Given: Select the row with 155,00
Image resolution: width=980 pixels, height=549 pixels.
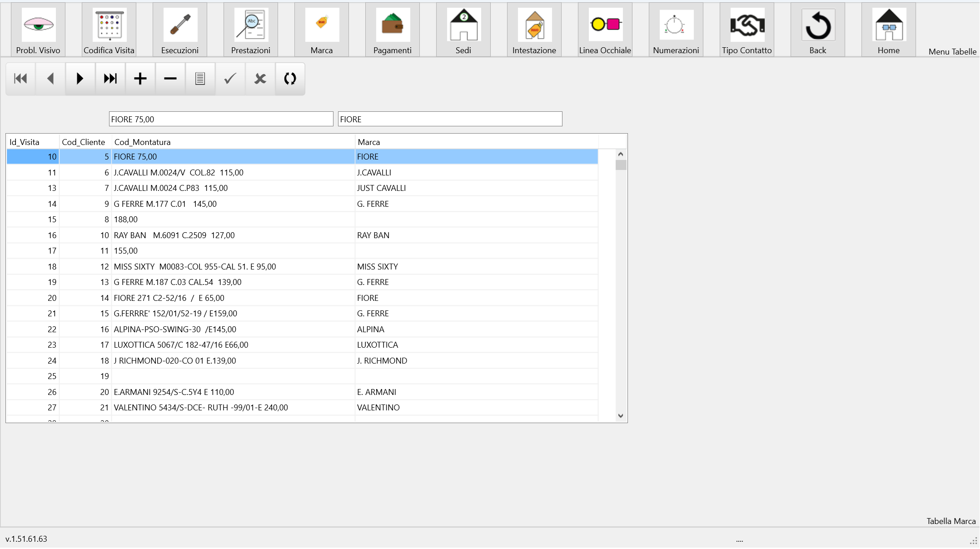Looking at the screenshot, I should point(302,251).
